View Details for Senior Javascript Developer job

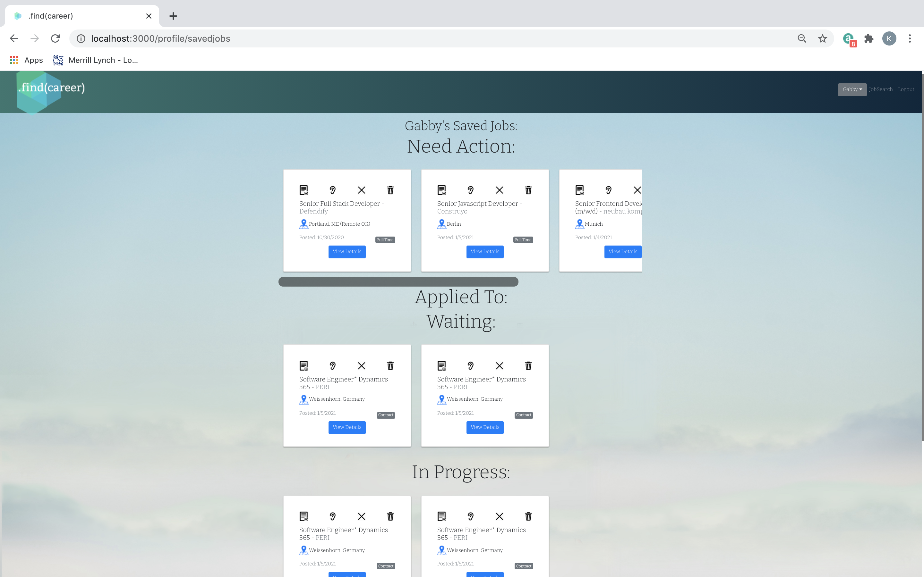coord(484,252)
